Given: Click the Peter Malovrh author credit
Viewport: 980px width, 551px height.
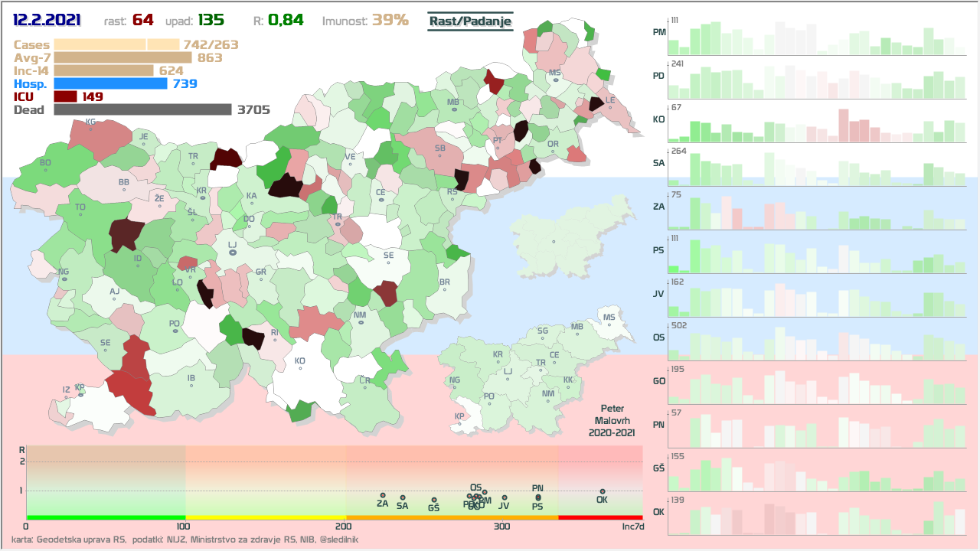Looking at the screenshot, I should (x=612, y=421).
